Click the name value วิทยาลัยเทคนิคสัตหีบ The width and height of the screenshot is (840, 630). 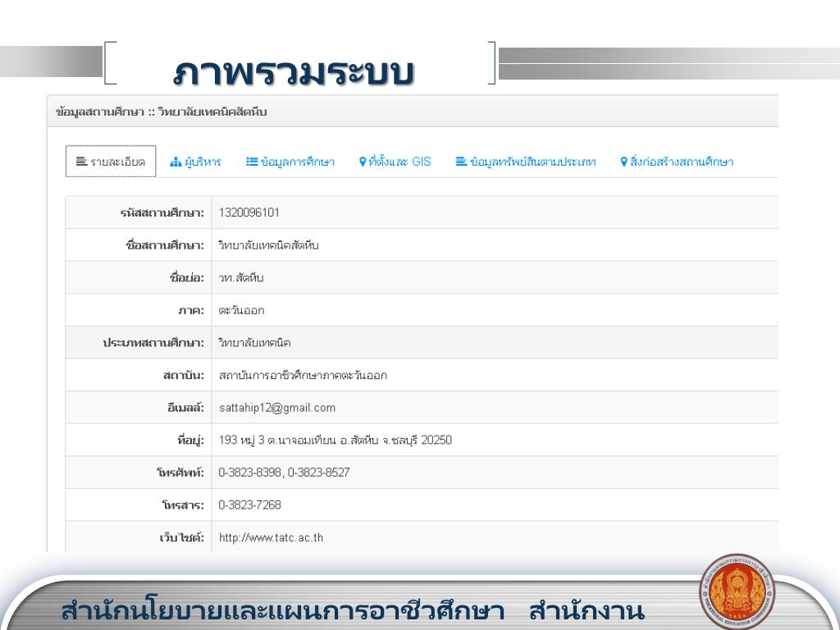tap(268, 245)
